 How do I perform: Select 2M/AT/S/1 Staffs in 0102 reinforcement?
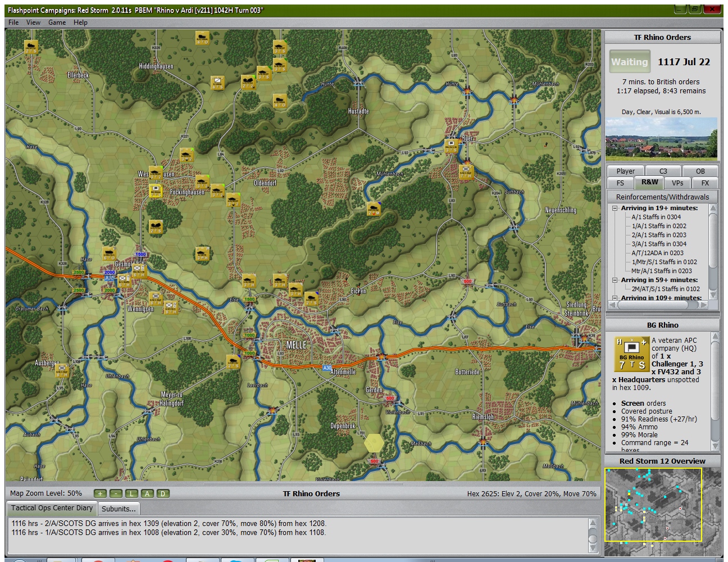(x=666, y=289)
